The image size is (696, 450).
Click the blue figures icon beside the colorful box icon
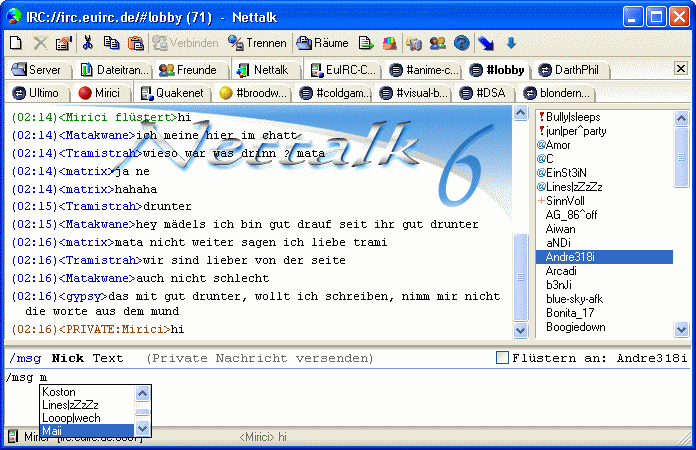(413, 43)
